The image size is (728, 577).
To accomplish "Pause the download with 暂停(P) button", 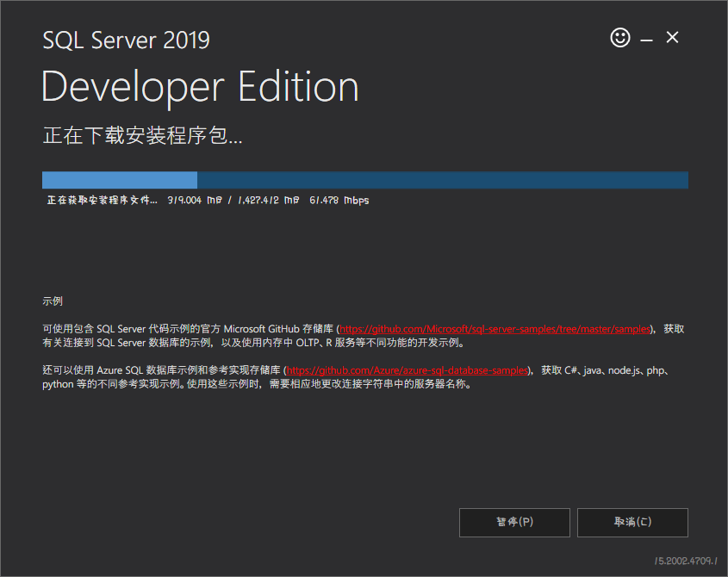I will click(514, 522).
